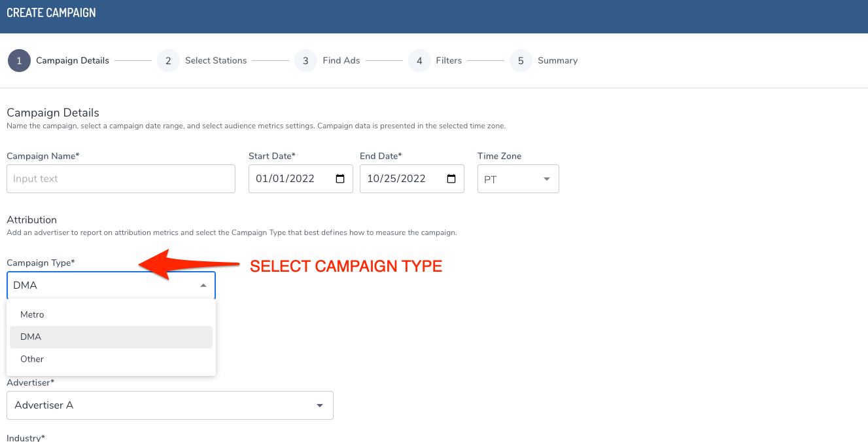Click the step 3 Find Ads circle

(305, 60)
